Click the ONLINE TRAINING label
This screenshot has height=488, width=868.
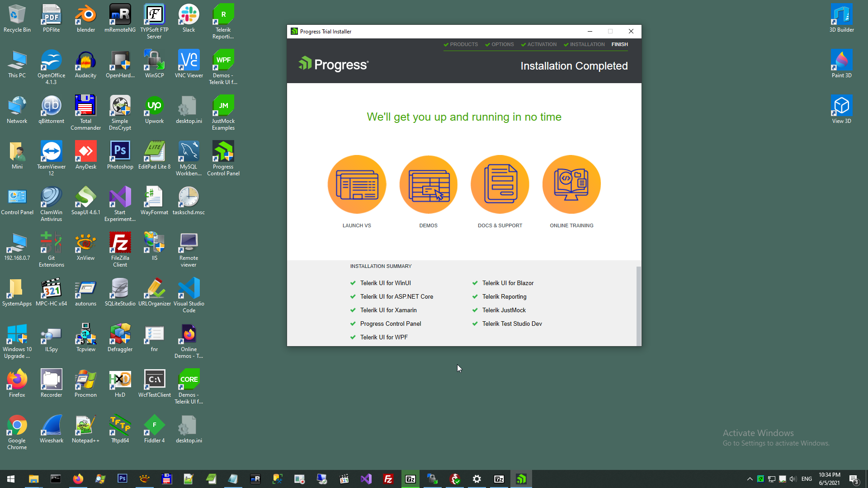571,225
